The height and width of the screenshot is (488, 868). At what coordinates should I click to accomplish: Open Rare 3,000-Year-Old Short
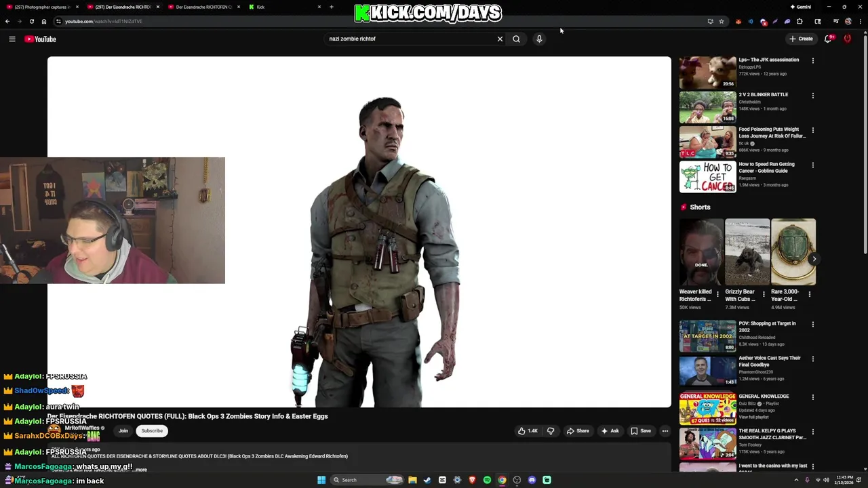pos(793,251)
